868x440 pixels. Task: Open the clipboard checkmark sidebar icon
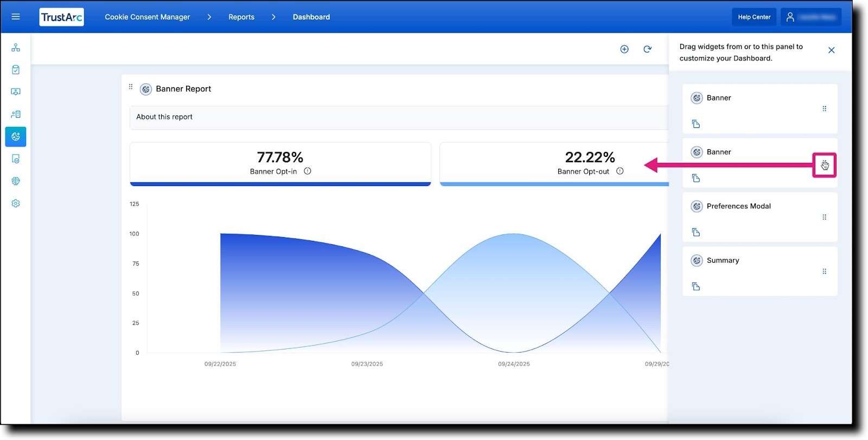16,70
